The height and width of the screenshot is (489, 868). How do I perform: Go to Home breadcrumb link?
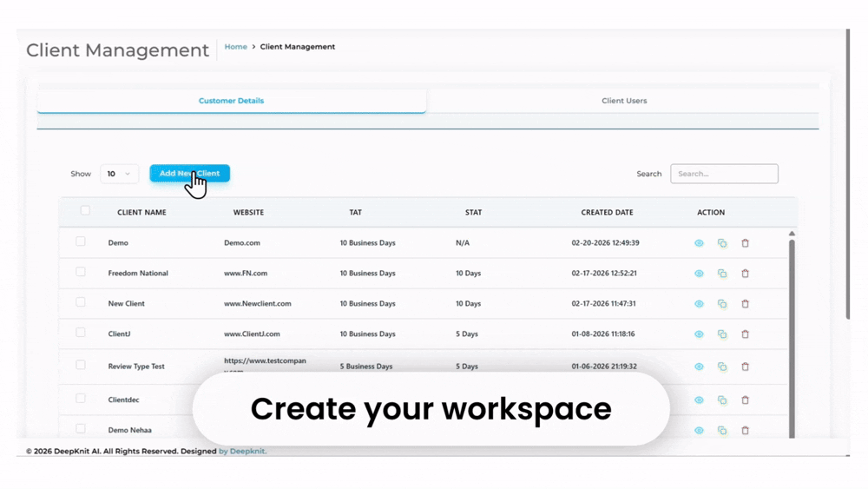point(236,47)
